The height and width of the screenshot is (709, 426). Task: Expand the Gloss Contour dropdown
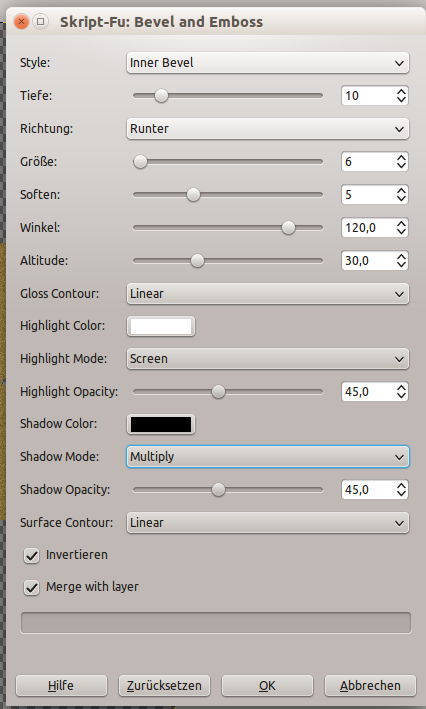[x=268, y=294]
